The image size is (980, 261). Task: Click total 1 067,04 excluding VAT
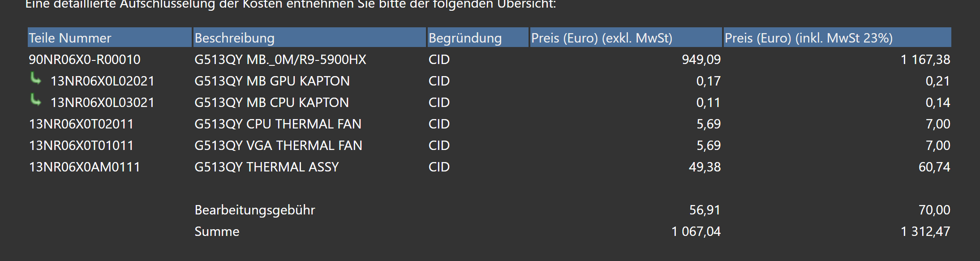tap(696, 231)
